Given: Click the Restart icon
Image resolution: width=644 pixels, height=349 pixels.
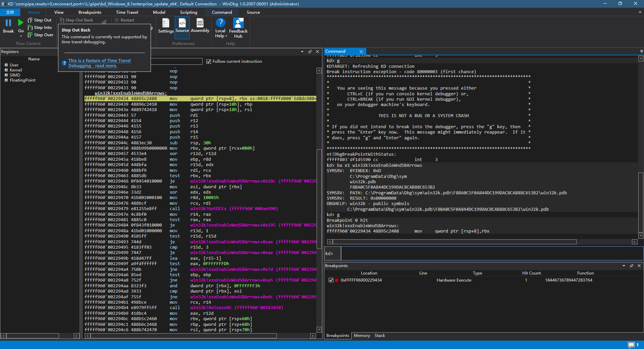Looking at the screenshot, I should [x=117, y=20].
